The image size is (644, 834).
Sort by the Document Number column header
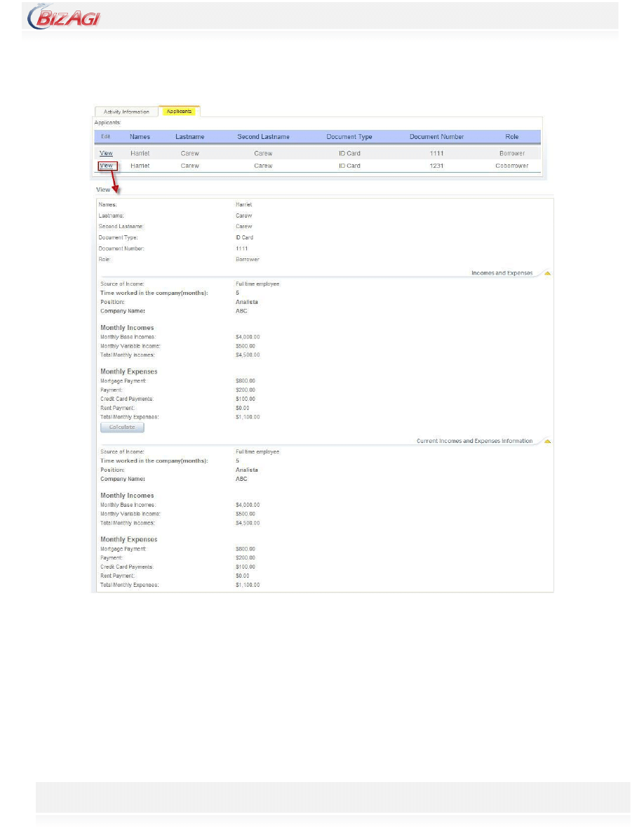(x=436, y=137)
